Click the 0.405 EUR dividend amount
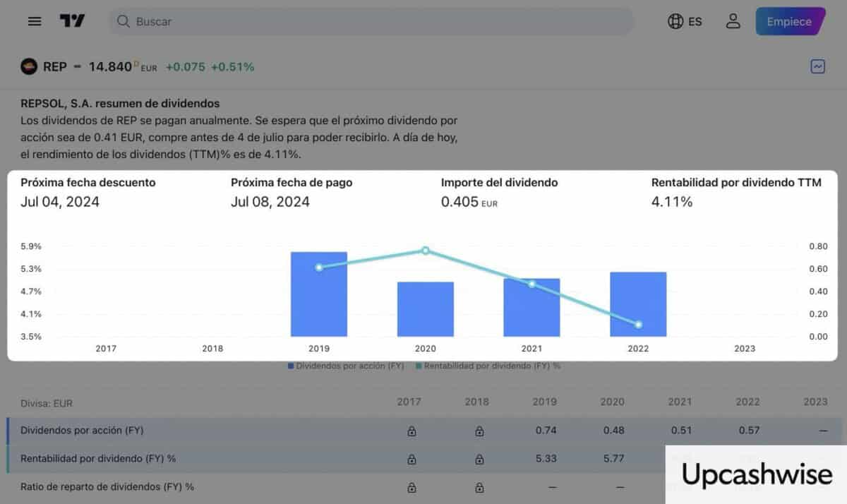Screen dimensions: 847x504 pos(469,203)
